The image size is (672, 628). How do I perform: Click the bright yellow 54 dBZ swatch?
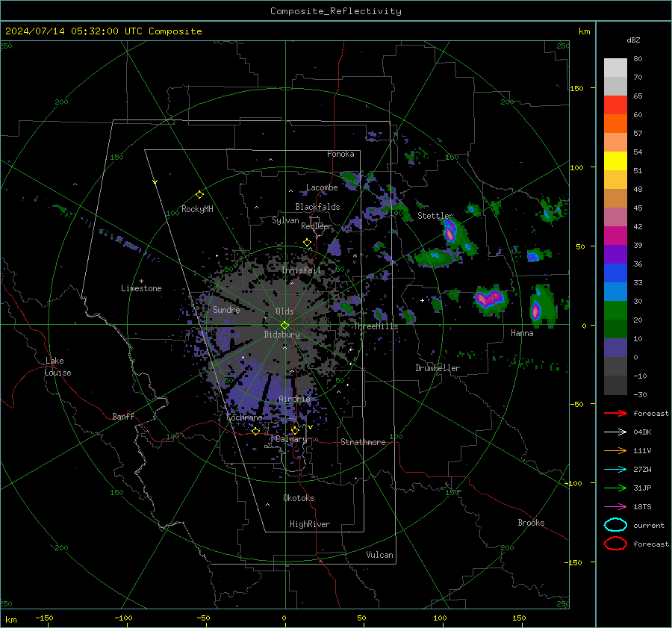(615, 161)
